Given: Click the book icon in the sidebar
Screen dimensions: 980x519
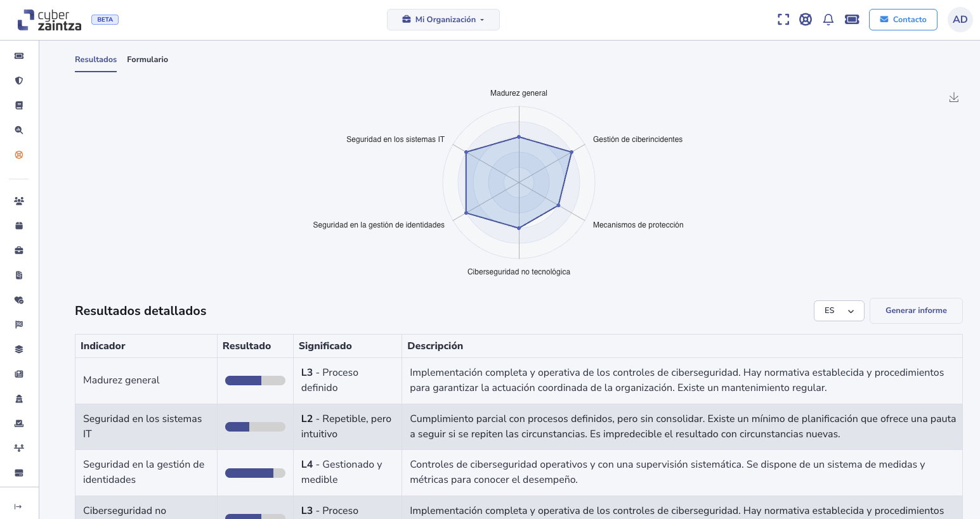Looking at the screenshot, I should [19, 105].
